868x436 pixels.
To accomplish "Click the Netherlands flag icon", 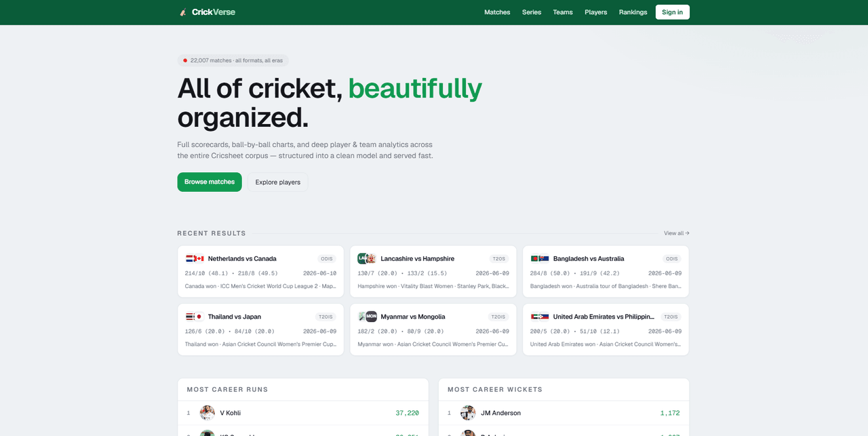I will [x=191, y=258].
